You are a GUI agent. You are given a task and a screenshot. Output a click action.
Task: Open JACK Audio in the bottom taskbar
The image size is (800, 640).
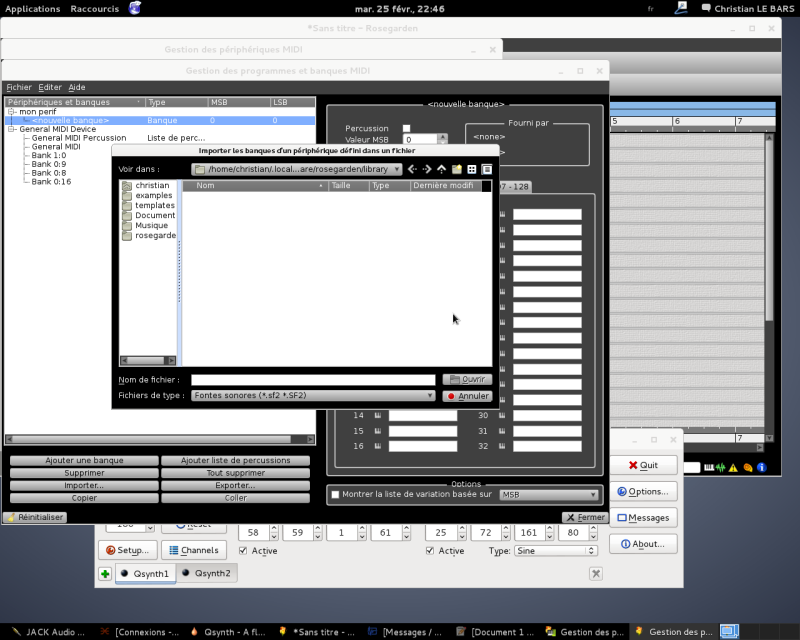coord(48,632)
